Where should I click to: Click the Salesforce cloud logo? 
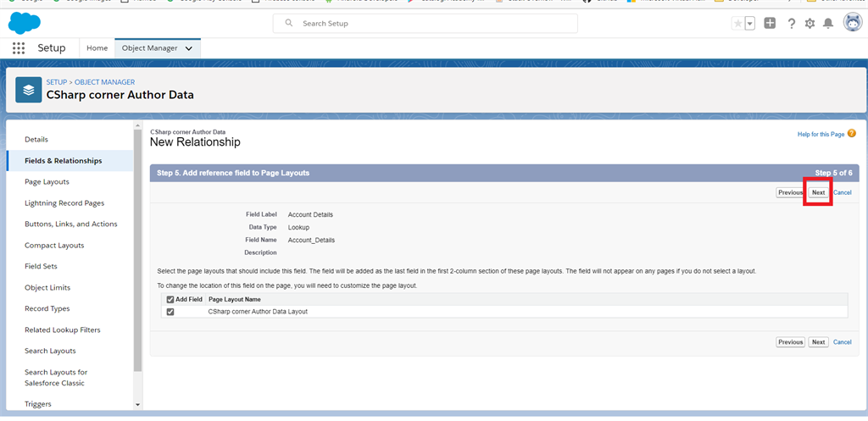(25, 23)
